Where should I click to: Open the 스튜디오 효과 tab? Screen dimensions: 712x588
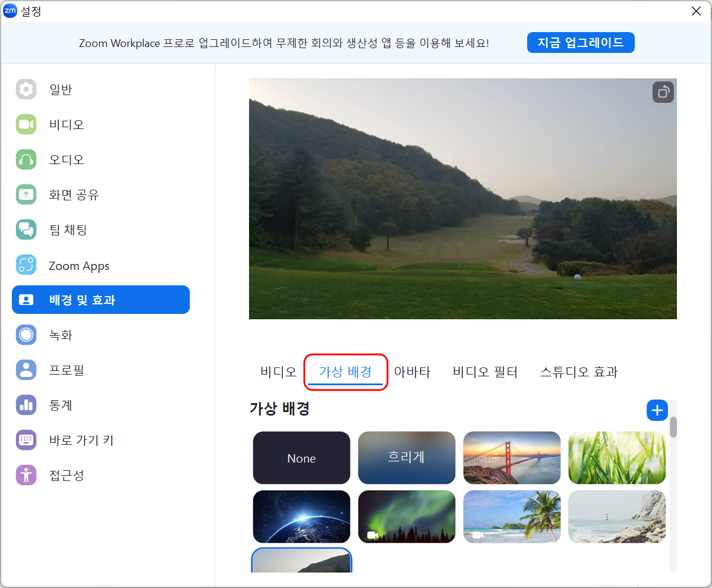tap(578, 372)
